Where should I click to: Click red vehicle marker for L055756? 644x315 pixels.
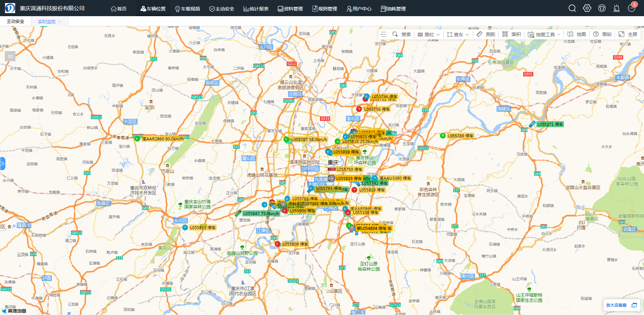tap(359, 109)
